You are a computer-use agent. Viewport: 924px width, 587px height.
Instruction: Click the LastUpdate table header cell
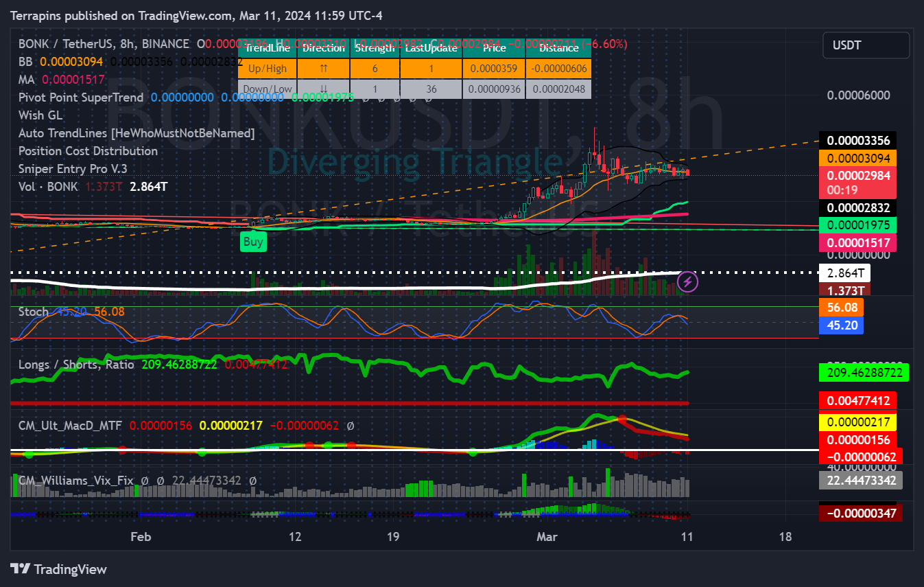pyautogui.click(x=431, y=48)
